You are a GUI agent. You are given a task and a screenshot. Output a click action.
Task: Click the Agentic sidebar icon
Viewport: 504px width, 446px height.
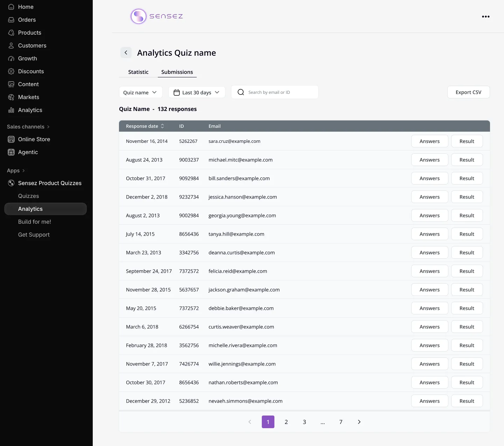tap(11, 152)
